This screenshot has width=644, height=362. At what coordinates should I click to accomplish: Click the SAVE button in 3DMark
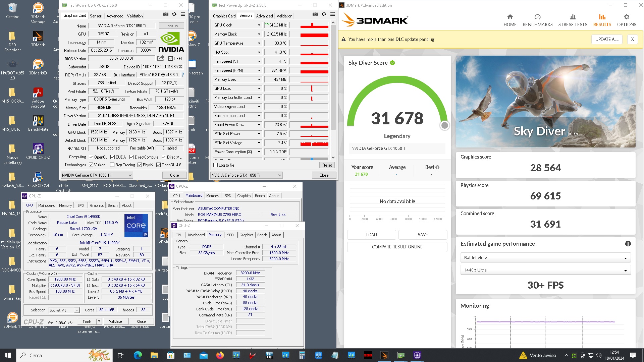point(423,235)
